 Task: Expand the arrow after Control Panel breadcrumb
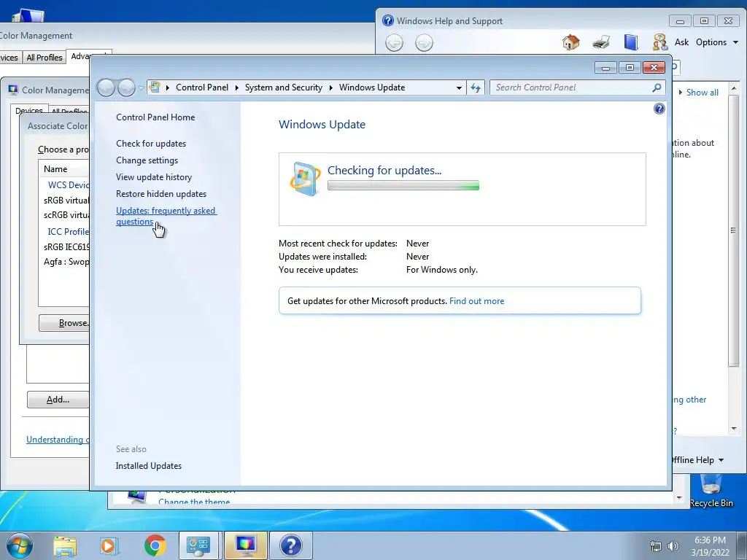pyautogui.click(x=236, y=87)
